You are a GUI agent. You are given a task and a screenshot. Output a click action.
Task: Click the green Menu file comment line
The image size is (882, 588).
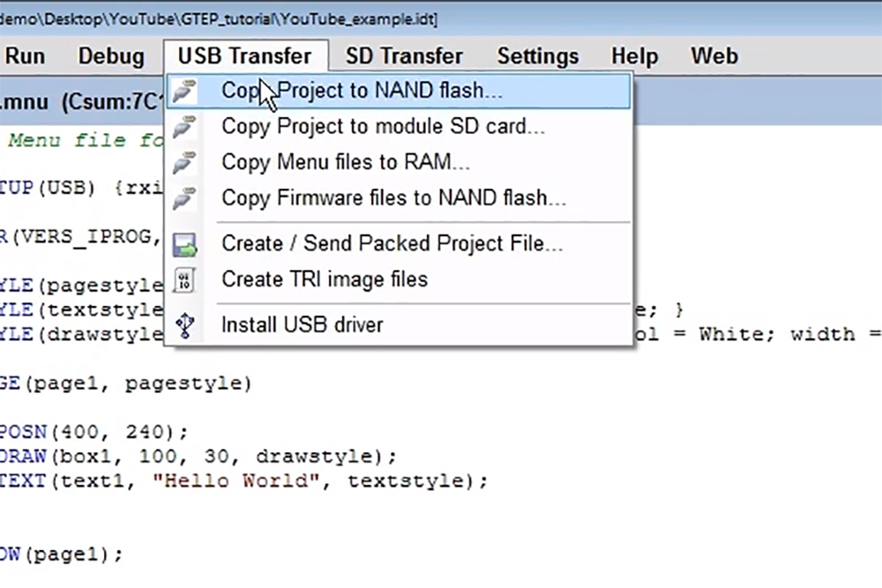click(79, 140)
